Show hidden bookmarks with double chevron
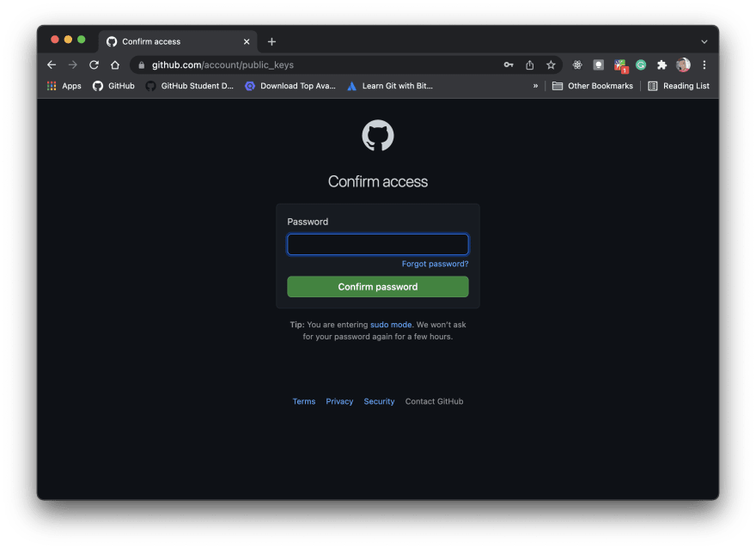The width and height of the screenshot is (756, 549). tap(535, 86)
